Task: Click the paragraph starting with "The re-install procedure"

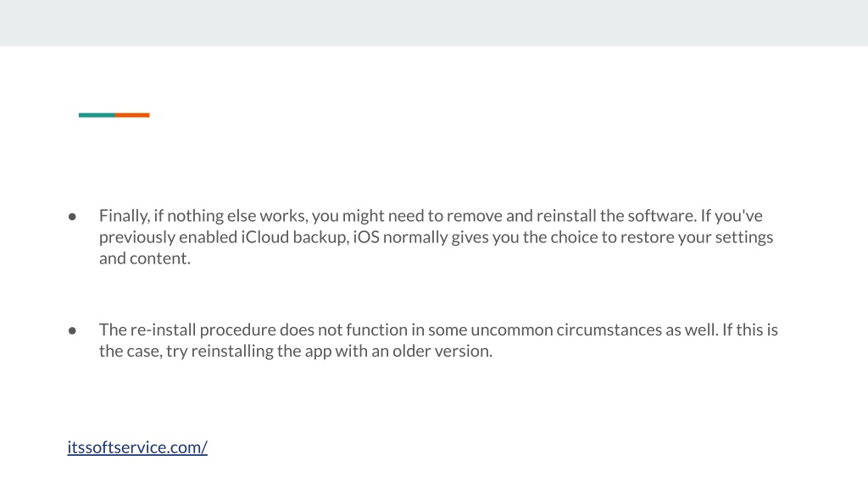Action: (438, 341)
